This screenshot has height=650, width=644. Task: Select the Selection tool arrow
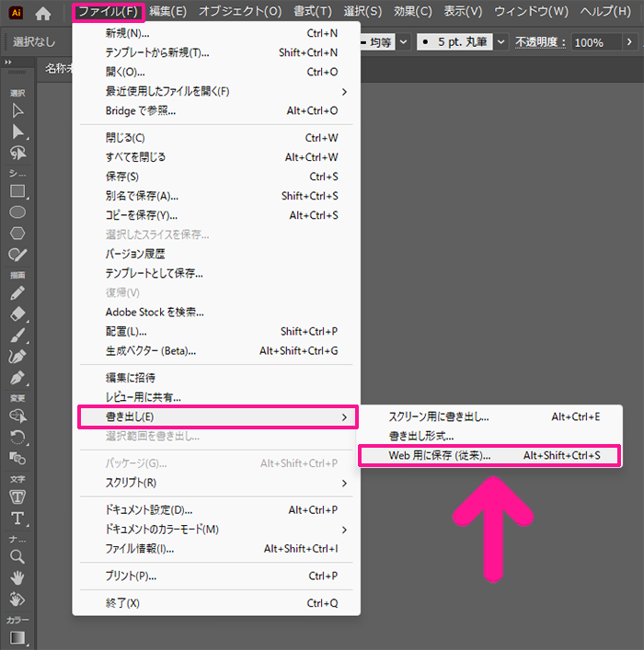17,110
